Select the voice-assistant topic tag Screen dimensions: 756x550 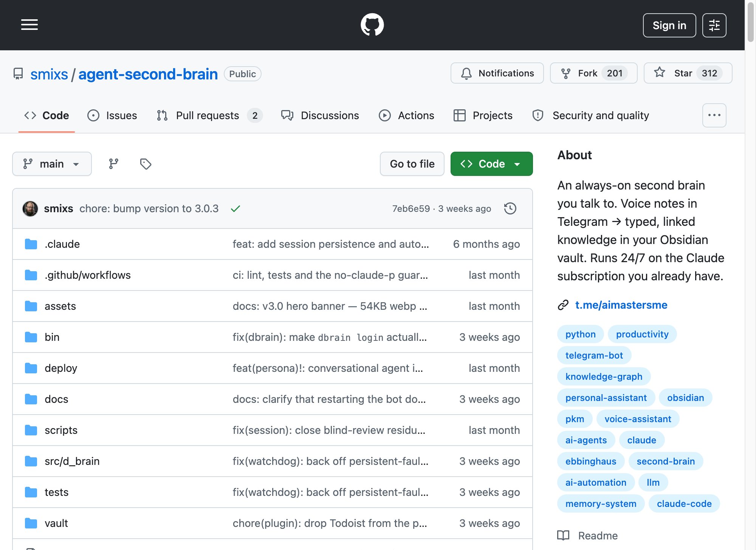[638, 419]
